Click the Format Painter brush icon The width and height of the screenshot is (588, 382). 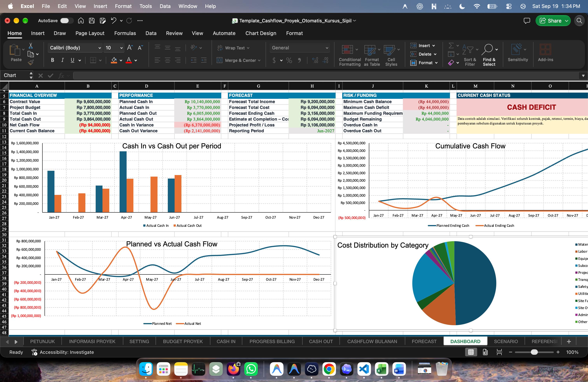pyautogui.click(x=31, y=62)
